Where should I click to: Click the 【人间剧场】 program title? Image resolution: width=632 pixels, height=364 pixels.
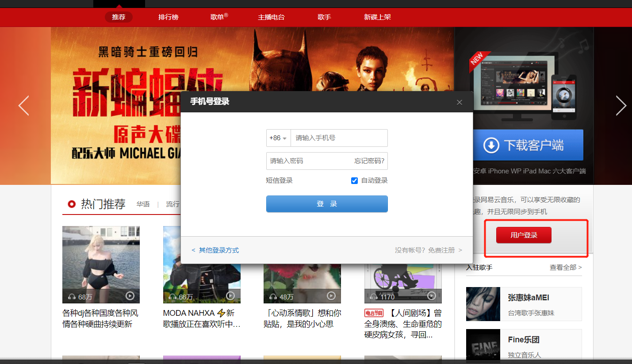[x=403, y=324]
